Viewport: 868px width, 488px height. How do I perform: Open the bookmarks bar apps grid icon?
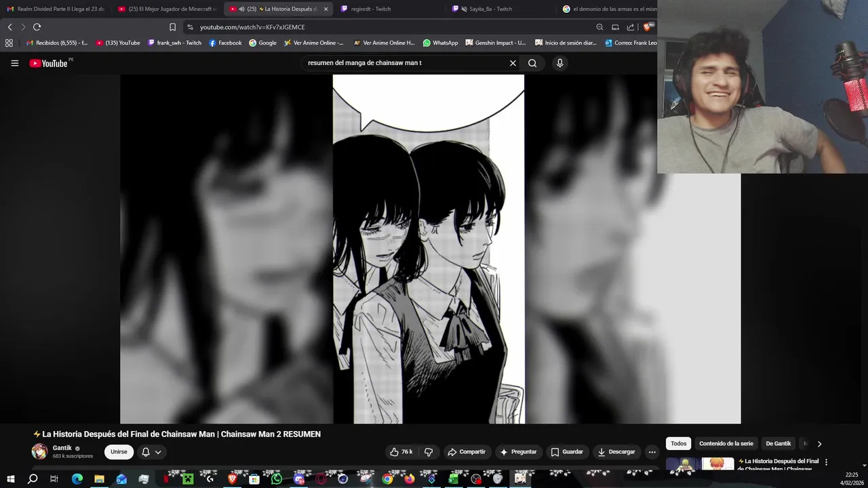click(x=9, y=43)
